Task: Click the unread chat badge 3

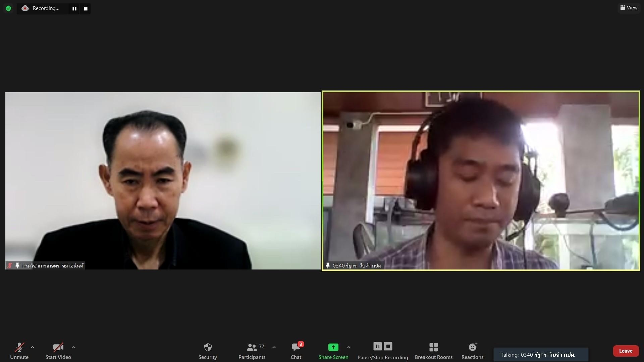Action: [x=301, y=344]
